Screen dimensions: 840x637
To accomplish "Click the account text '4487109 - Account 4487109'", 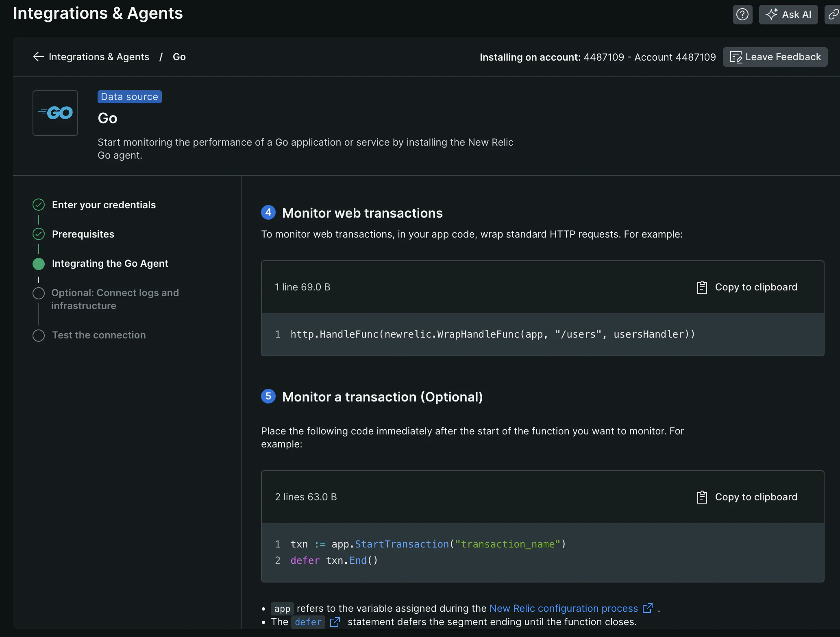I will tap(650, 57).
